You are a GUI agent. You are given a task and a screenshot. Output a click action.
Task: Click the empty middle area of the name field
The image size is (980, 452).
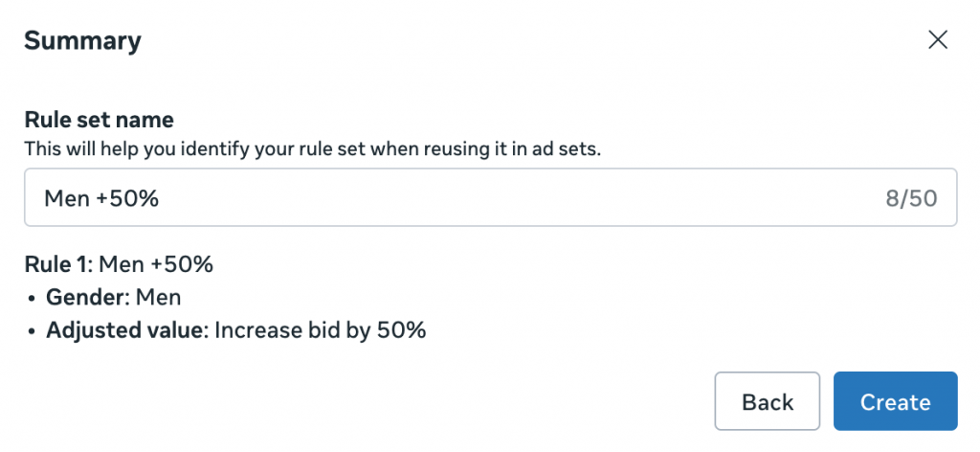point(517,199)
